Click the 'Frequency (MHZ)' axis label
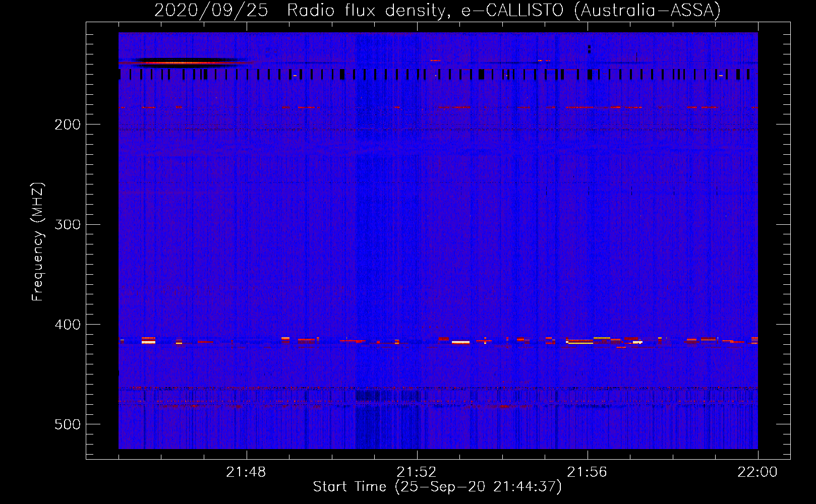This screenshot has width=816, height=504. click(x=38, y=242)
